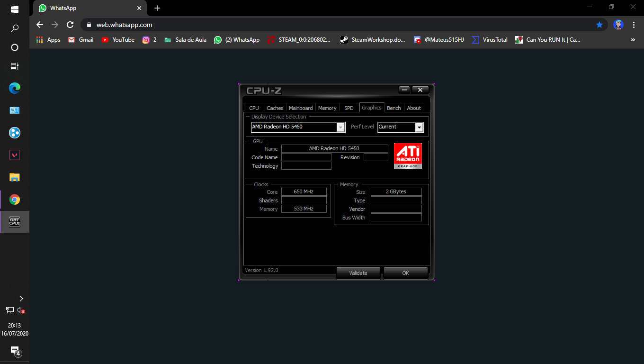Switch to About tab
Viewport: 644px width, 364px height.
click(414, 108)
